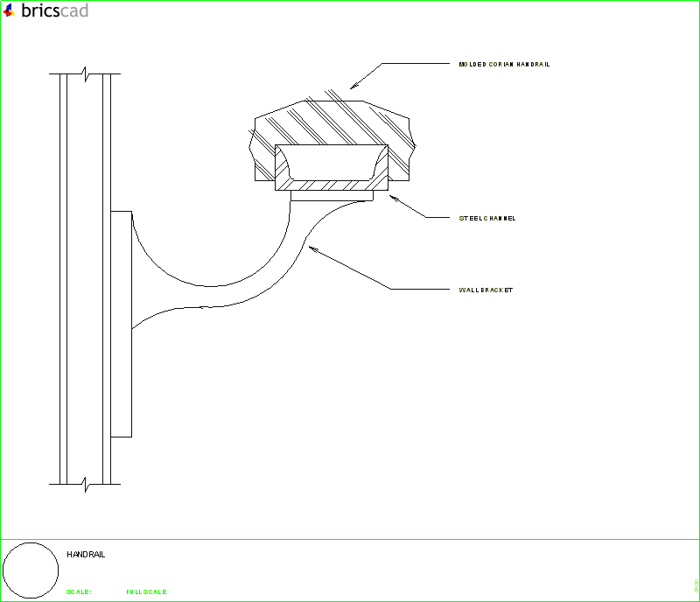
Task: Click the hatched molded Corian handrail top
Action: pos(331,121)
